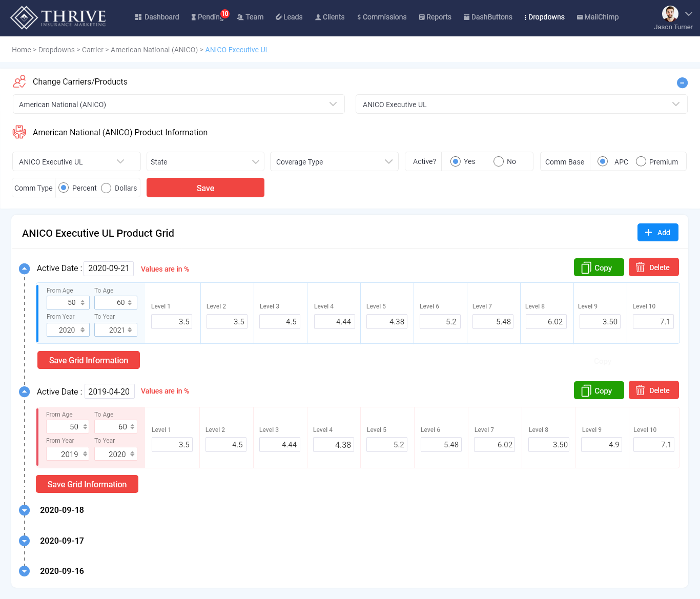Collapse the Change Carriers/Products section
This screenshot has height=599, width=700.
coord(682,82)
